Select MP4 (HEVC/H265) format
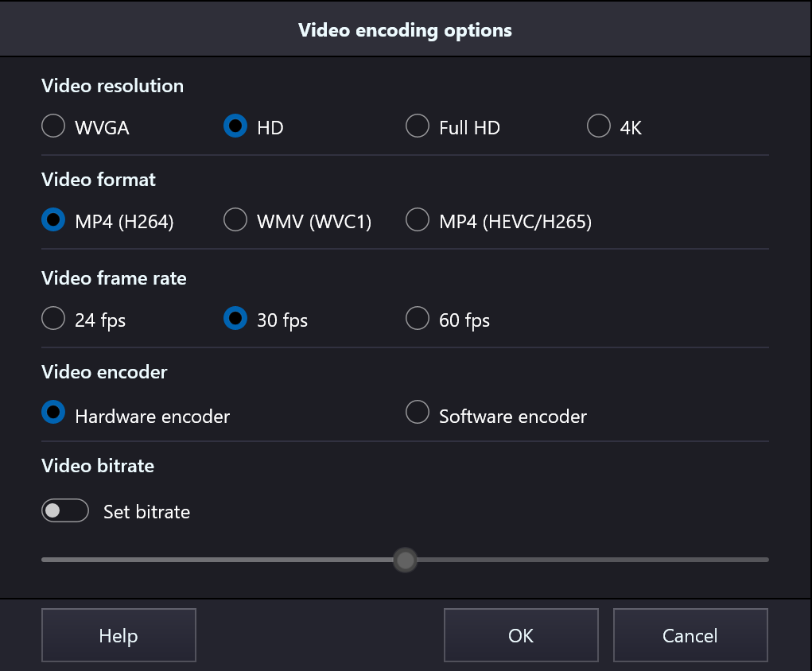 point(418,220)
